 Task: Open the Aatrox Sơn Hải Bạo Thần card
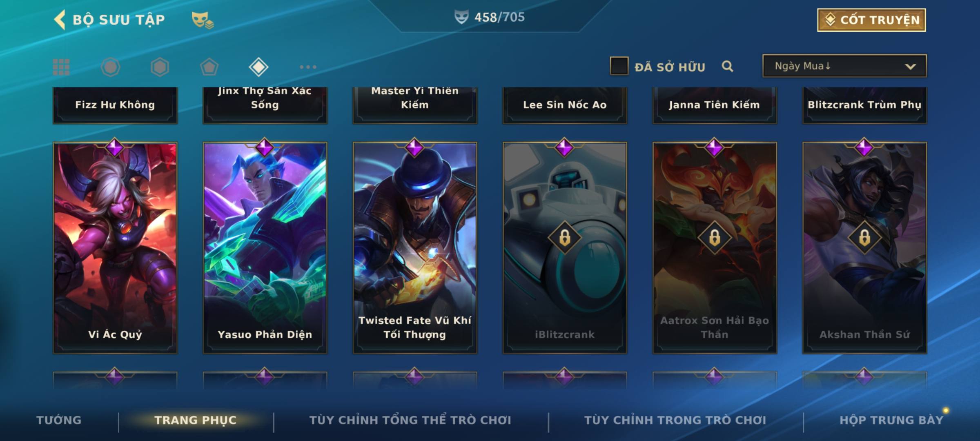point(715,247)
